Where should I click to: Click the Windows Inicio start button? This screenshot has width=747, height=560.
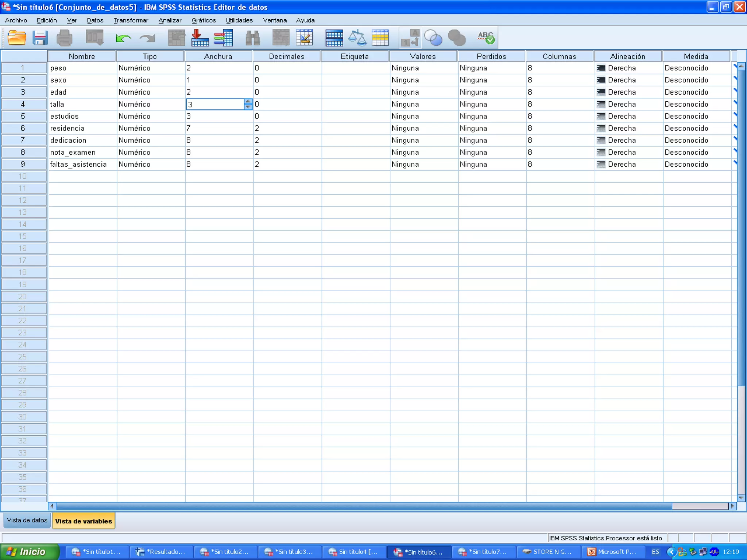(x=29, y=552)
